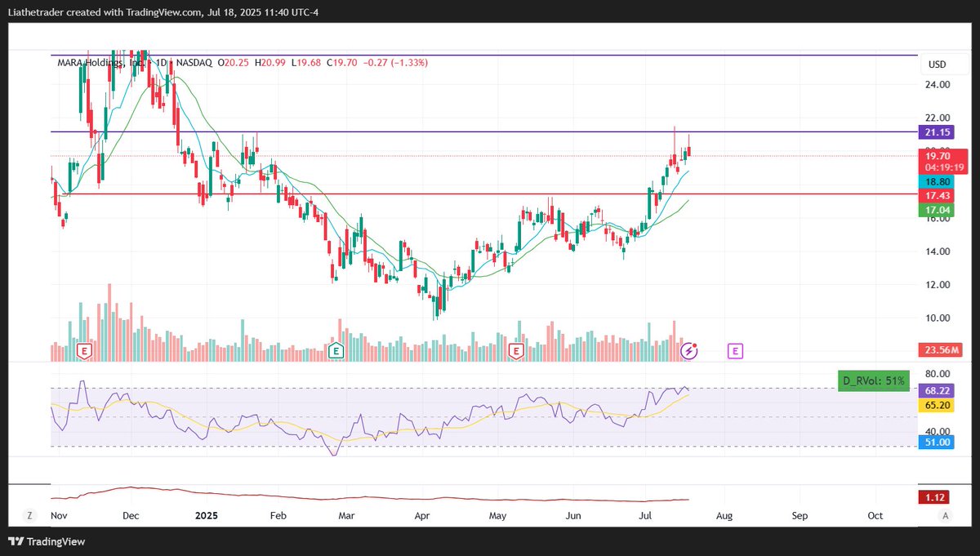Click the A auto-scale icon at bottom right
Screen dimensions: 980x556
(x=945, y=516)
